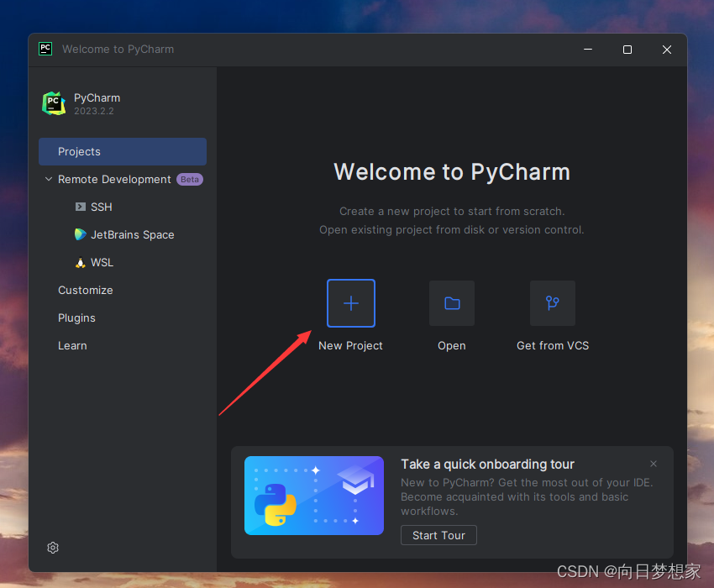Image resolution: width=714 pixels, height=588 pixels.
Task: Click the Get from VCS label
Action: click(553, 346)
